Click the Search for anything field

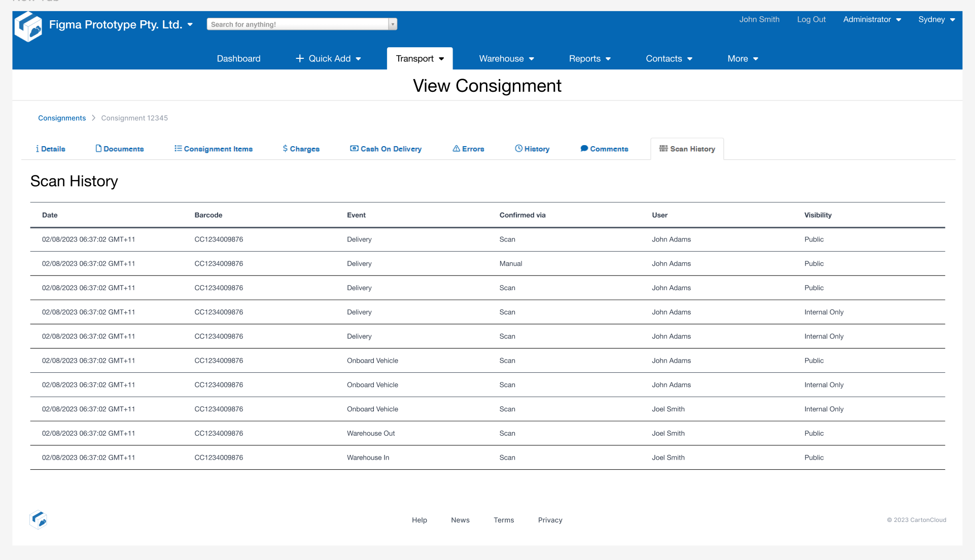point(297,24)
